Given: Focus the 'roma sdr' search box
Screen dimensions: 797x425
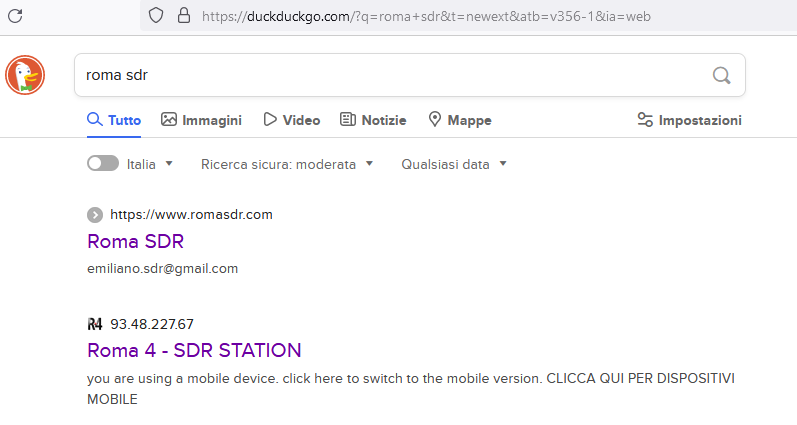Looking at the screenshot, I should (x=410, y=75).
